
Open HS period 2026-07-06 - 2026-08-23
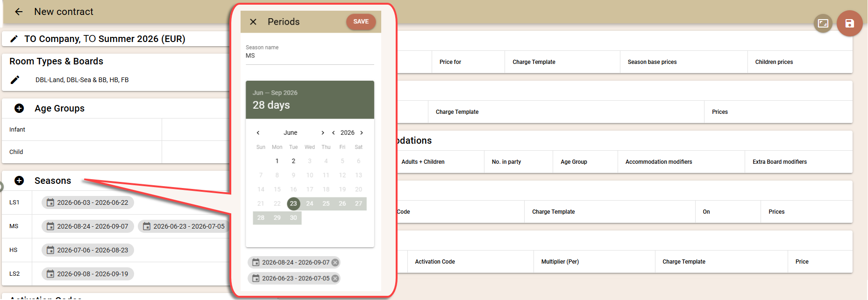pyautogui.click(x=88, y=250)
